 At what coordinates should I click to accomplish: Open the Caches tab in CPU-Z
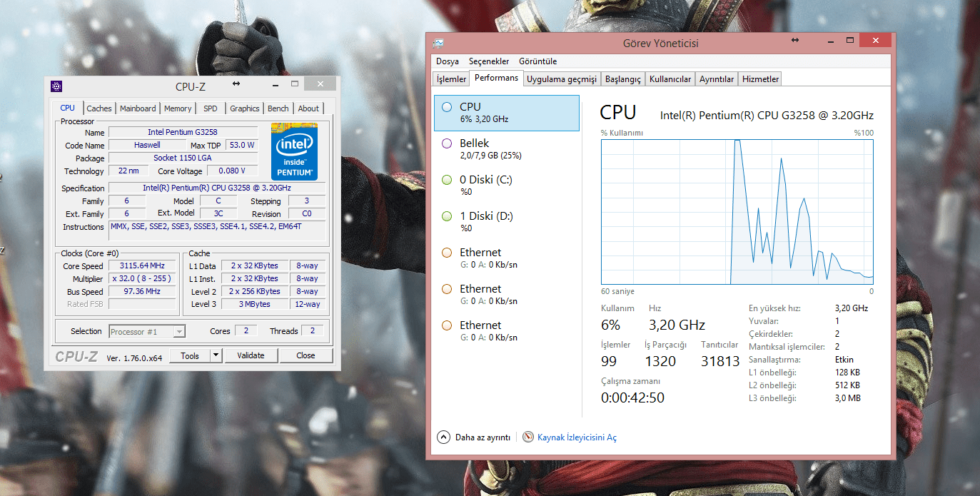click(x=99, y=108)
